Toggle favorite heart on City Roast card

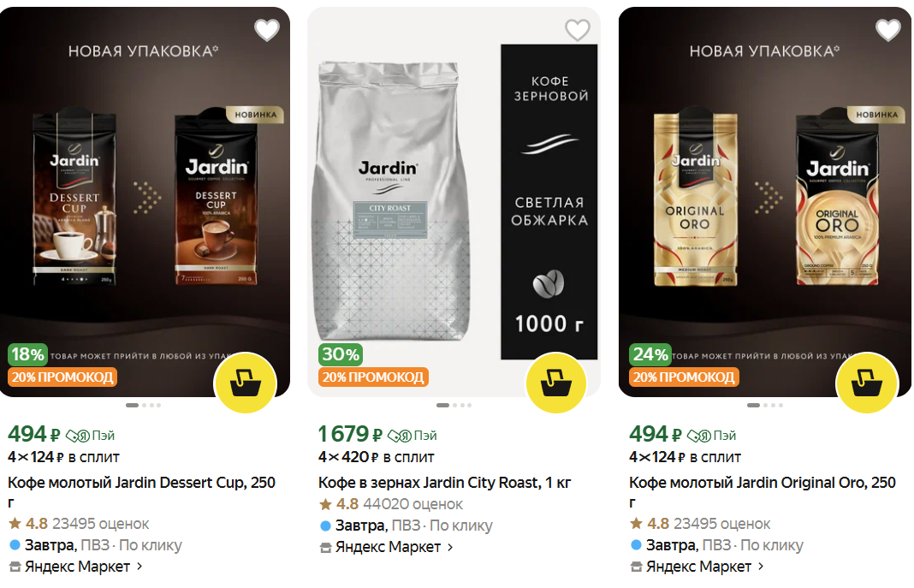tap(578, 30)
